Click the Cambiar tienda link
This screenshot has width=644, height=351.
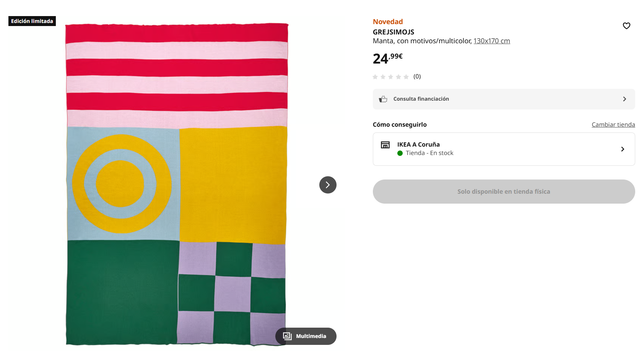coord(613,124)
